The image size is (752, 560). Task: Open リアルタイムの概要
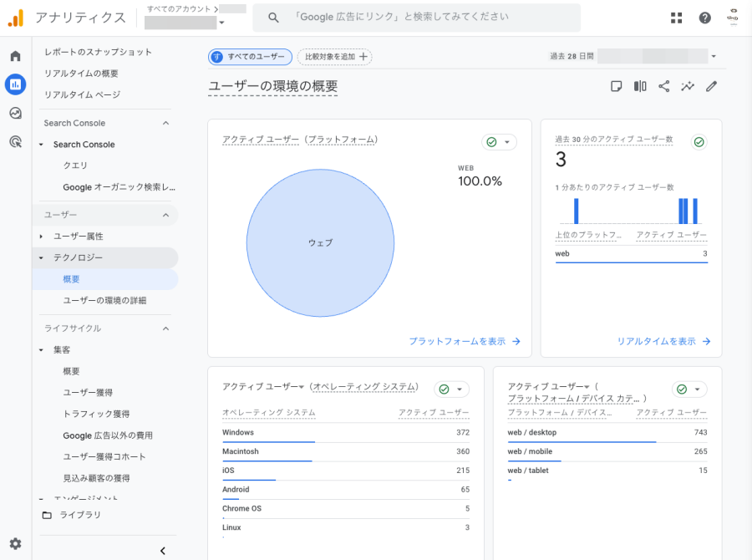click(81, 74)
